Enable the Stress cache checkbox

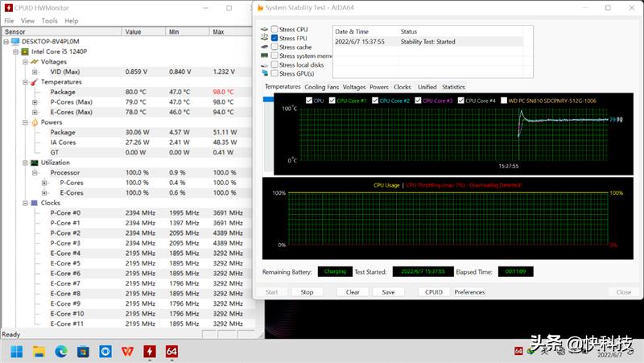(275, 47)
